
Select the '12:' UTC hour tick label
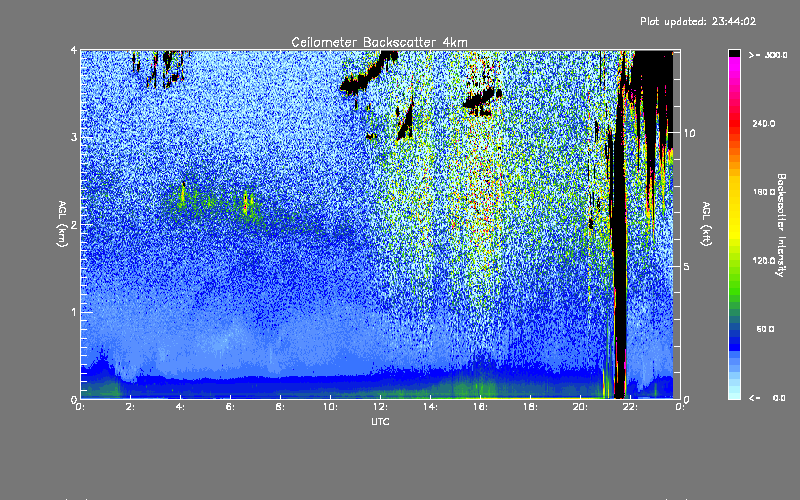pos(380,407)
